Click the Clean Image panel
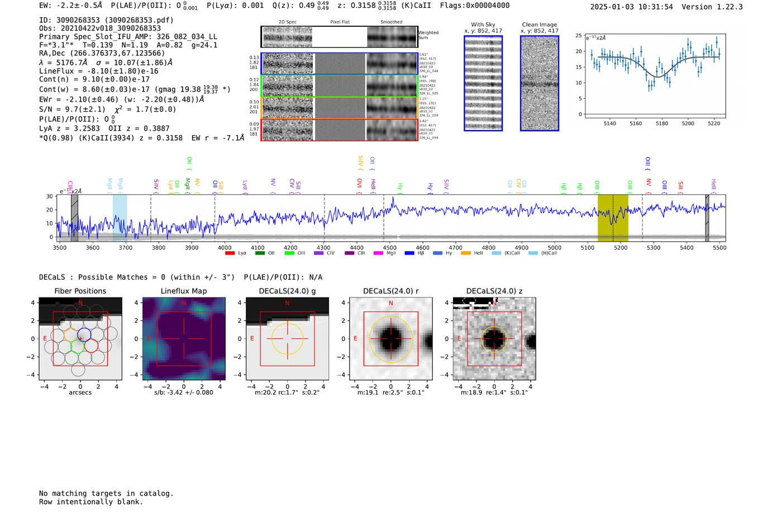This screenshot has width=782, height=532. 540,83
